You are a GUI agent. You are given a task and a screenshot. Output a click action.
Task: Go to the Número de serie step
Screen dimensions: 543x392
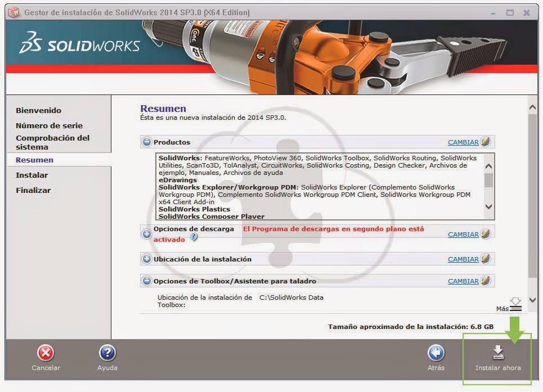click(x=49, y=125)
